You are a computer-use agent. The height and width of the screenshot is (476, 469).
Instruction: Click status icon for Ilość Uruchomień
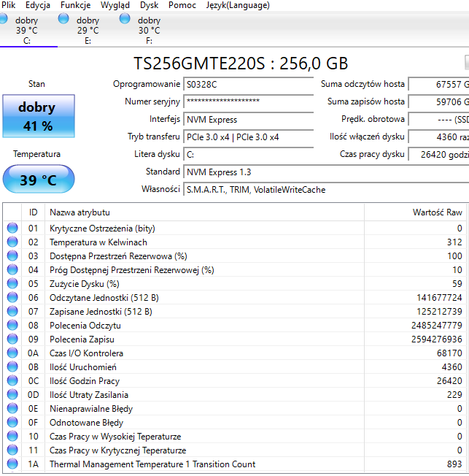tap(12, 367)
